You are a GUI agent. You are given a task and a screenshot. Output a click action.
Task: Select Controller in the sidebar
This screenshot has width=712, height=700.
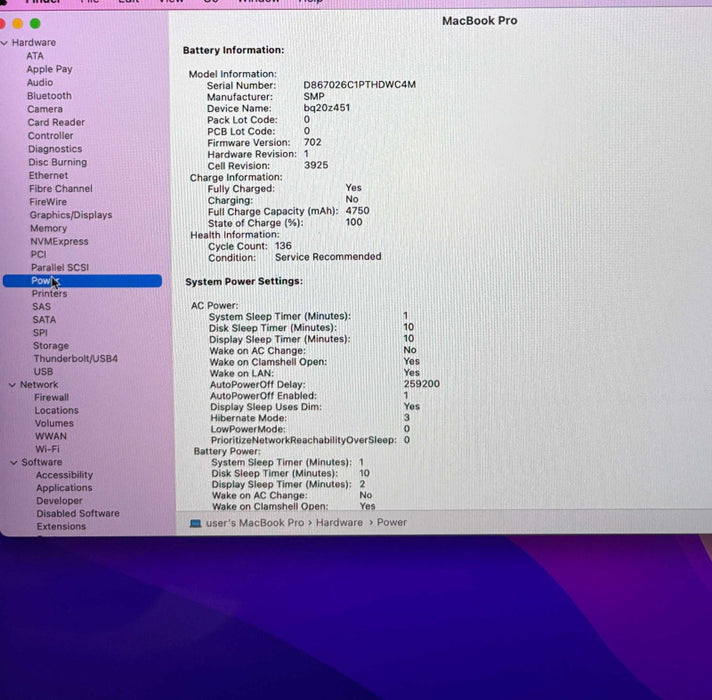click(50, 136)
